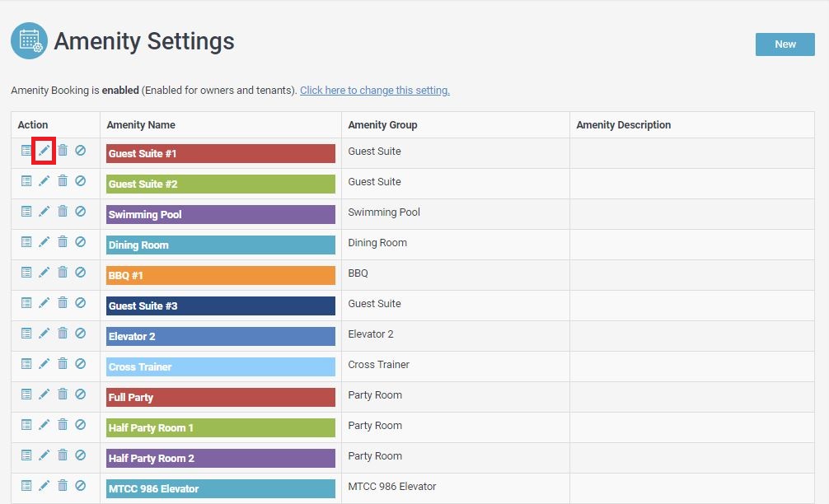Disable Elevator 2 using the block icon

click(80, 334)
